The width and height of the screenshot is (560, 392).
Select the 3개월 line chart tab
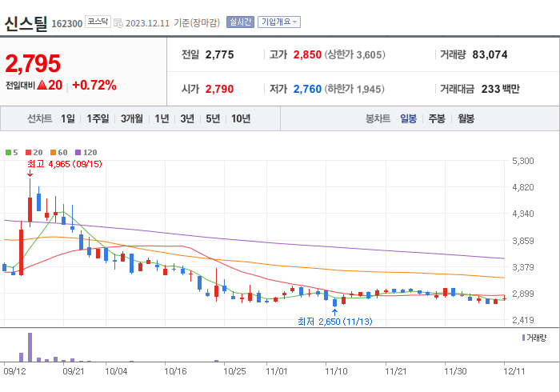coord(132,118)
